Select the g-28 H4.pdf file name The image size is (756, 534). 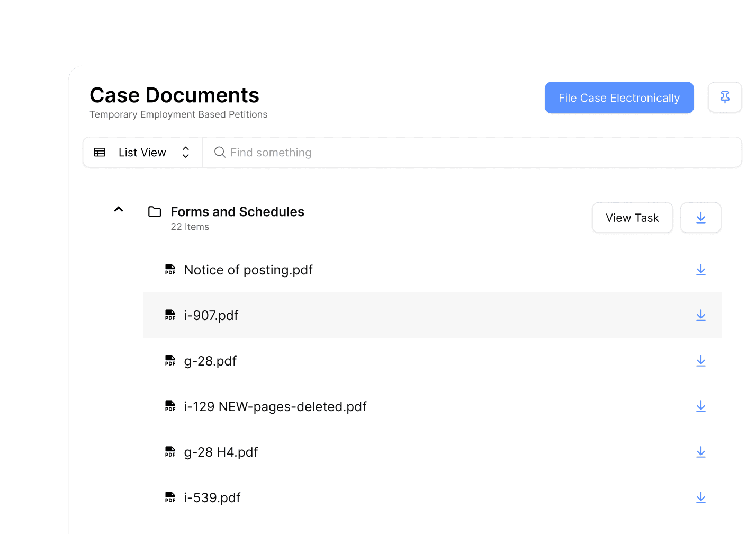coord(221,452)
